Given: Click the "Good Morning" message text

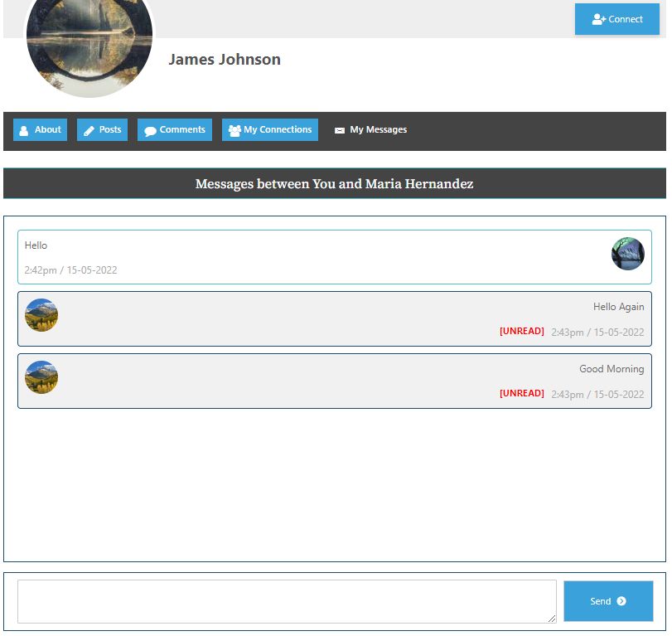Looking at the screenshot, I should point(612,369).
